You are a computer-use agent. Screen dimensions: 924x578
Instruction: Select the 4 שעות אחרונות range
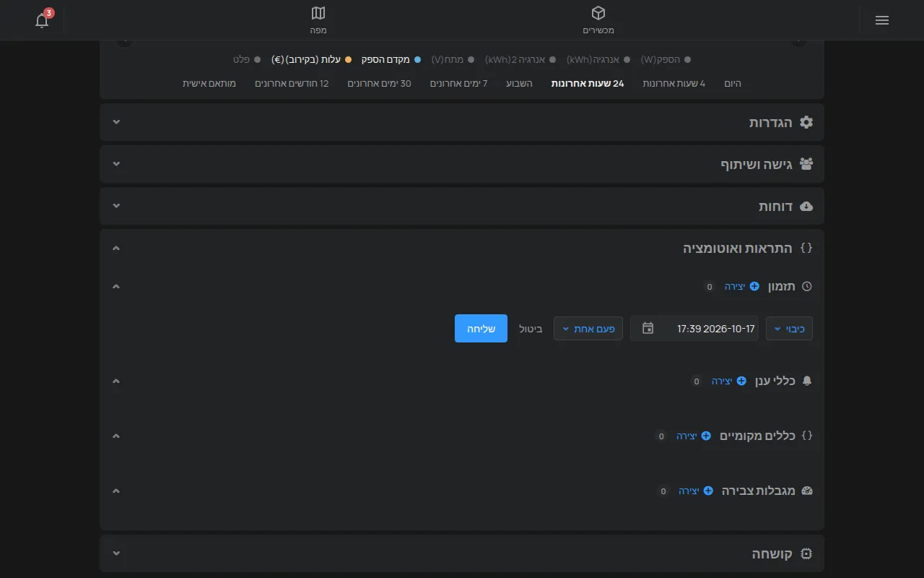[674, 83]
